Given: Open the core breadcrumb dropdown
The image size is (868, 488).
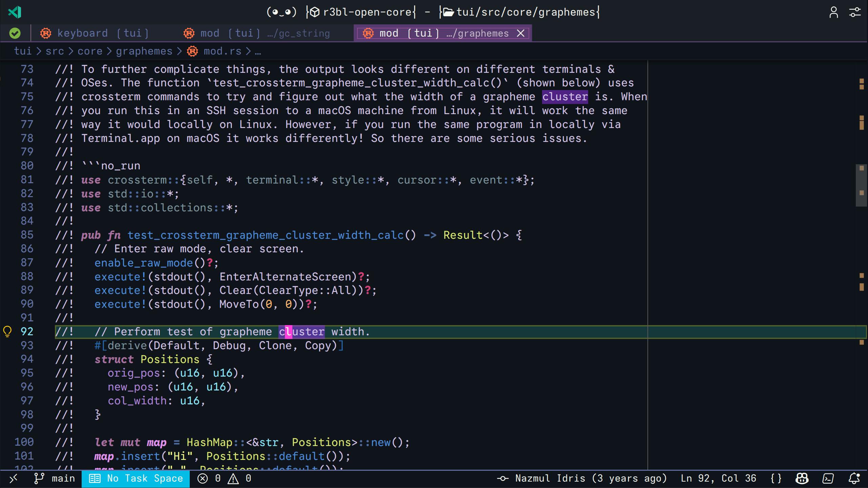Looking at the screenshot, I should point(90,51).
